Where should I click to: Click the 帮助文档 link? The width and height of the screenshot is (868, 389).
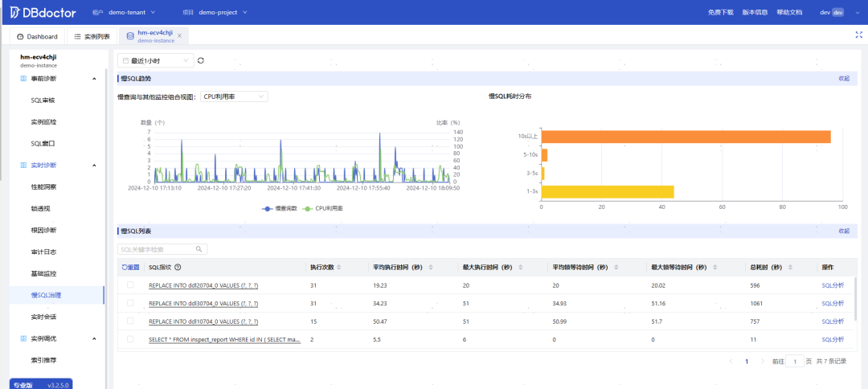[x=789, y=12]
